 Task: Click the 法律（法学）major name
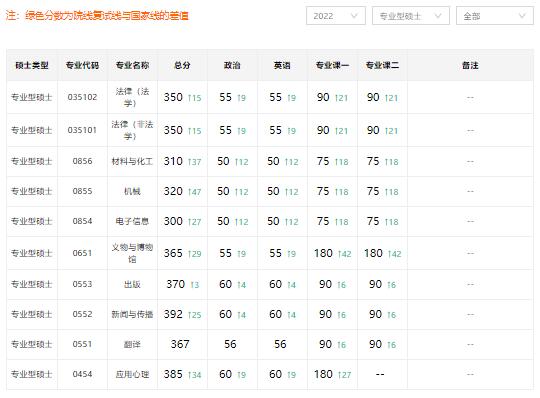[x=132, y=97]
